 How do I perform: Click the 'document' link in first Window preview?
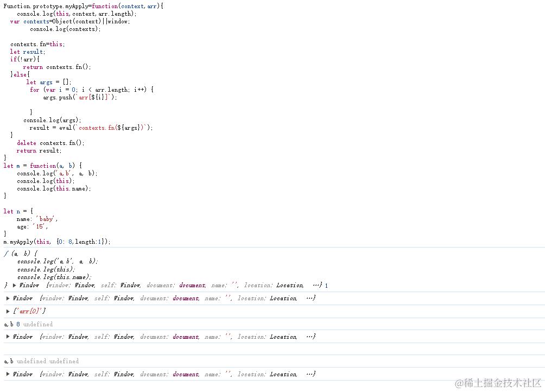coord(192,285)
